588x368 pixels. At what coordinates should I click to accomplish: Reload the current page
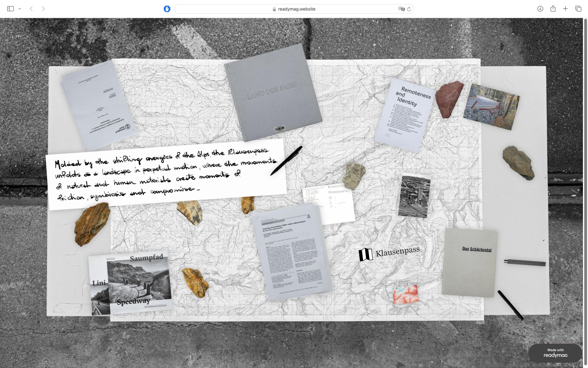coord(409,9)
